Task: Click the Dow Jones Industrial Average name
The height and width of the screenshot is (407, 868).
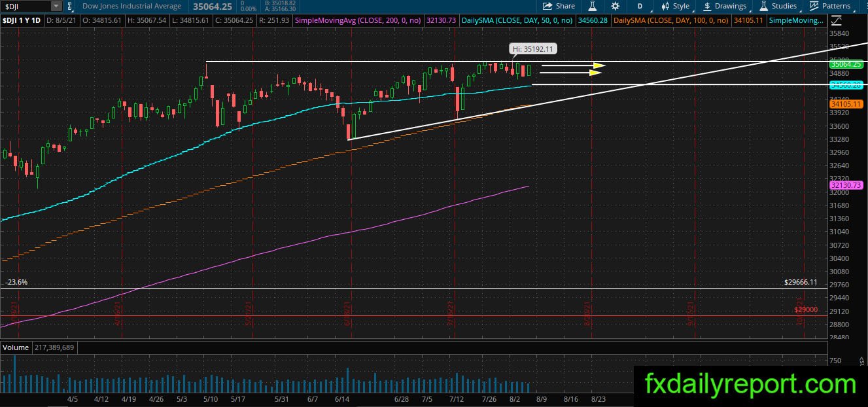Action: (131, 6)
